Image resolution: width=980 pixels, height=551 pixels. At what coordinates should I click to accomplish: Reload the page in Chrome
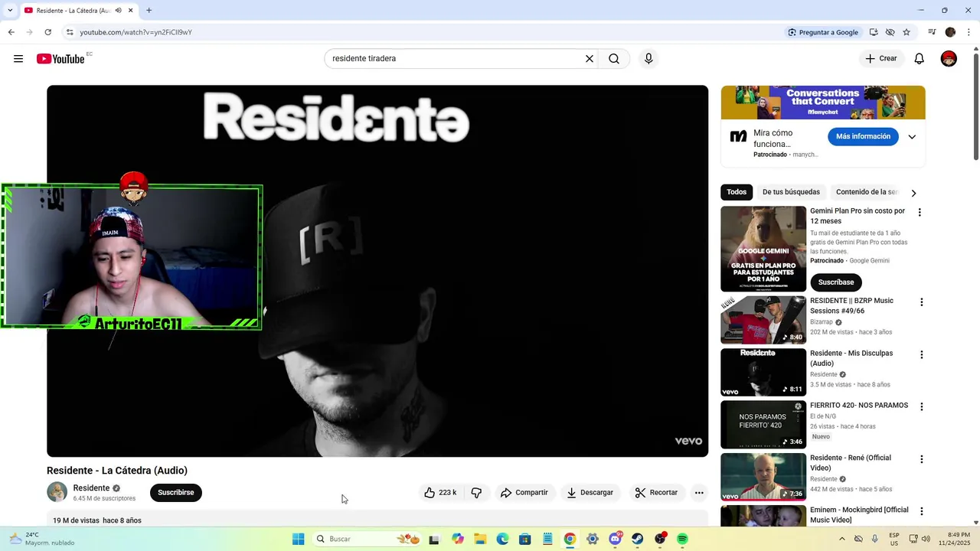click(x=47, y=32)
